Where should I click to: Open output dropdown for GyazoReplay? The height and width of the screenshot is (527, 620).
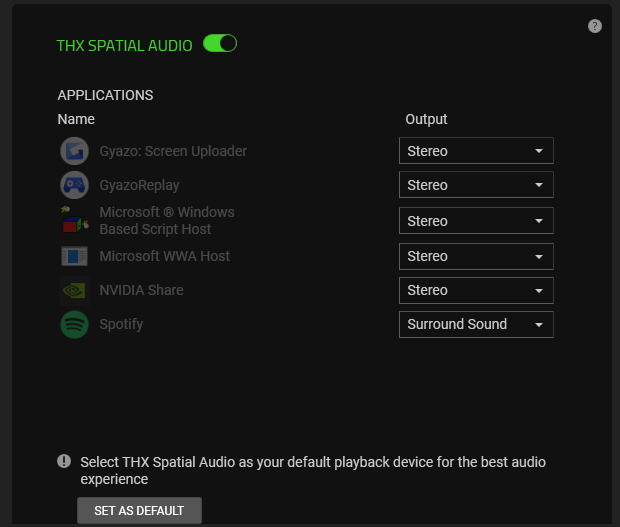(476, 185)
